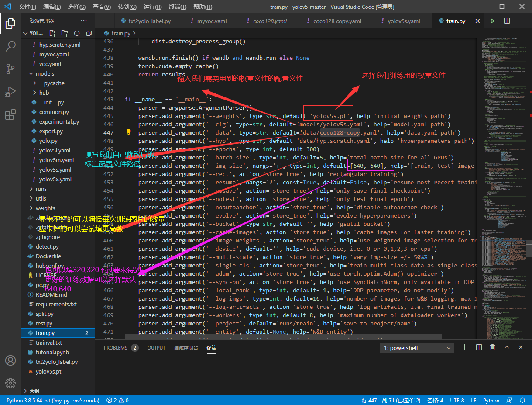This screenshot has width=532, height=405.
Task: Open the Search view in activity bar
Action: [x=10, y=46]
